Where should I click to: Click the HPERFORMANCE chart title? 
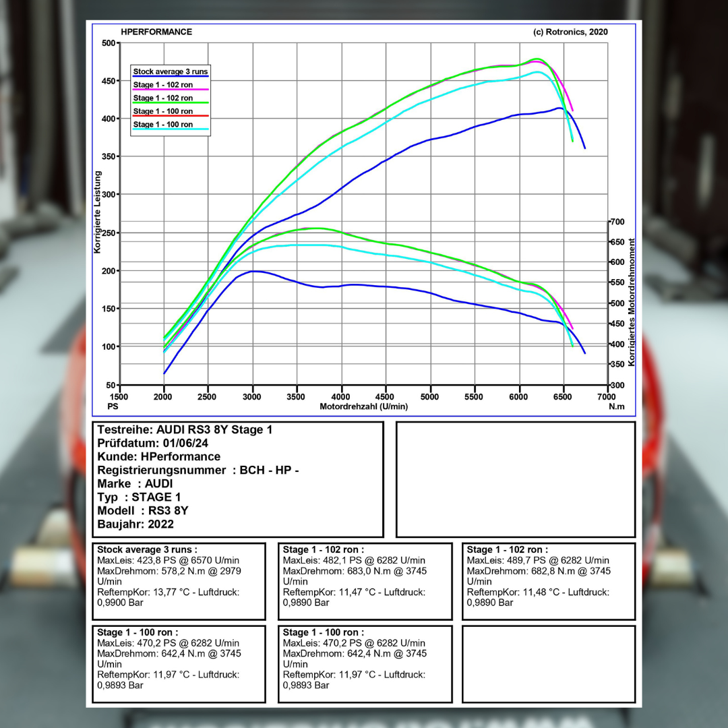pos(156,32)
